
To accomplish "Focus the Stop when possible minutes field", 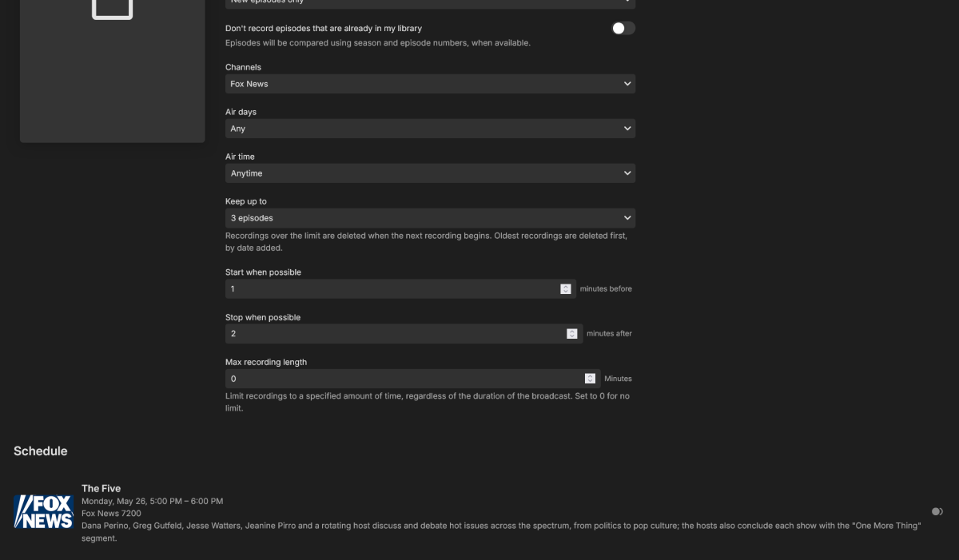I will pyautogui.click(x=395, y=334).
